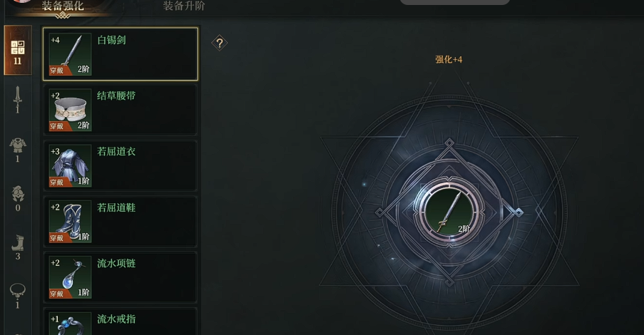Image resolution: width=644 pixels, height=335 pixels.
Task: Filter by necklace category icon
Action: tap(18, 296)
